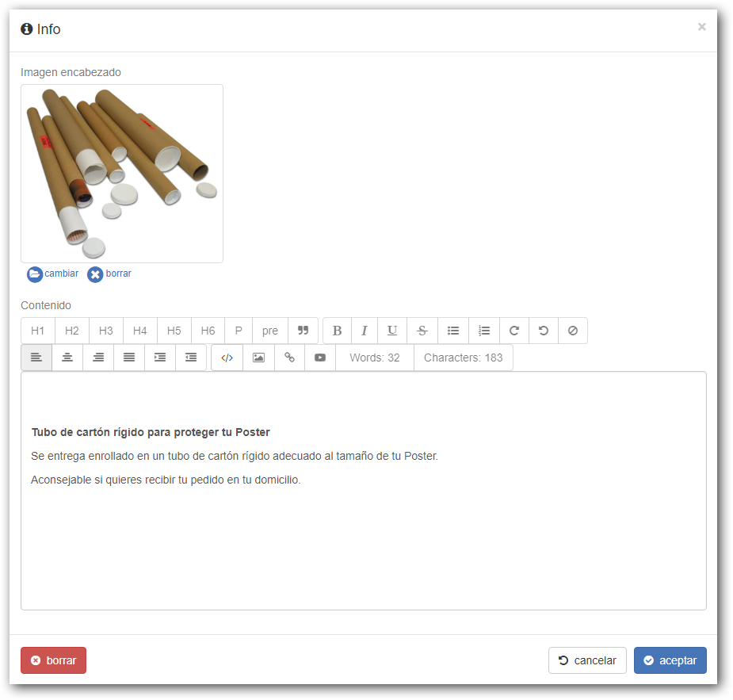Apply H5 heading format
Screen dimensions: 733x700
174,331
